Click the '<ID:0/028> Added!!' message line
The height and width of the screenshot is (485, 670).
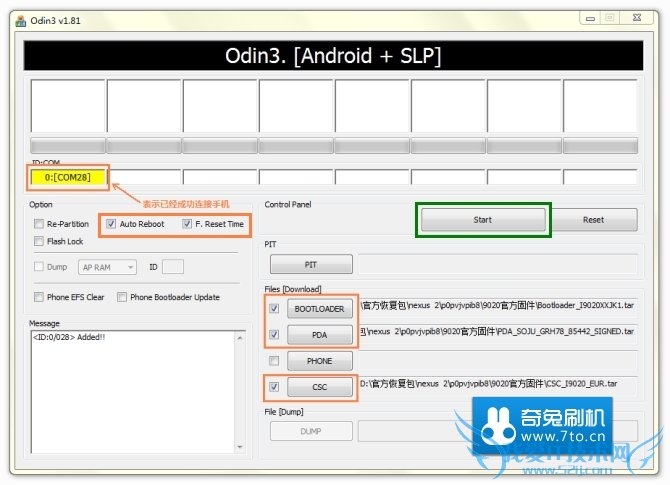pos(69,337)
